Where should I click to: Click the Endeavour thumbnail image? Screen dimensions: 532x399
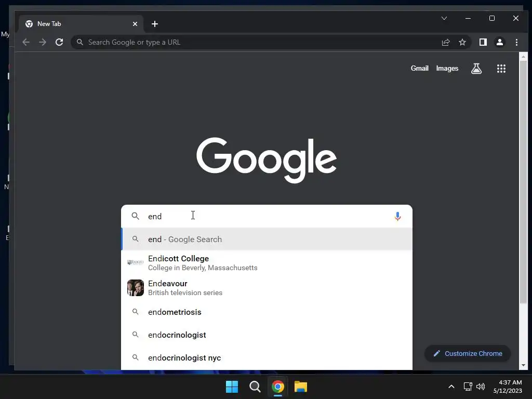tap(136, 288)
